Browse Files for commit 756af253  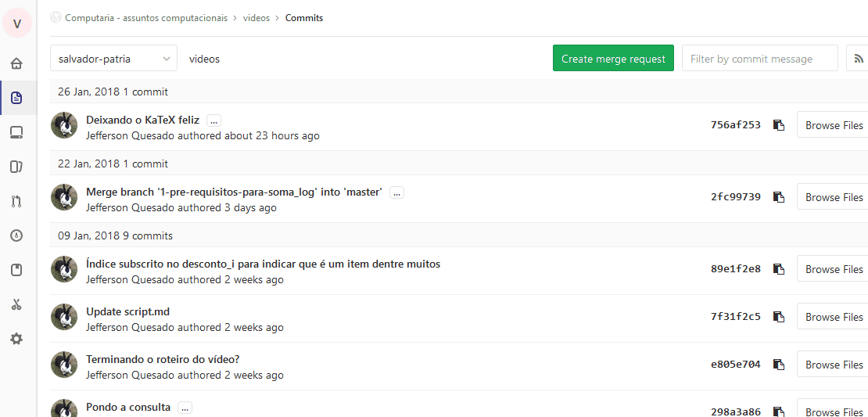pyautogui.click(x=833, y=124)
